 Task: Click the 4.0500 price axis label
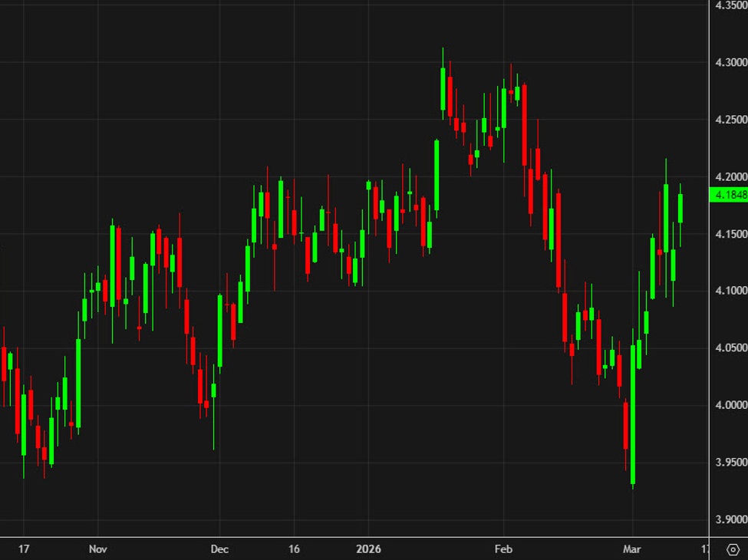[x=729, y=348]
